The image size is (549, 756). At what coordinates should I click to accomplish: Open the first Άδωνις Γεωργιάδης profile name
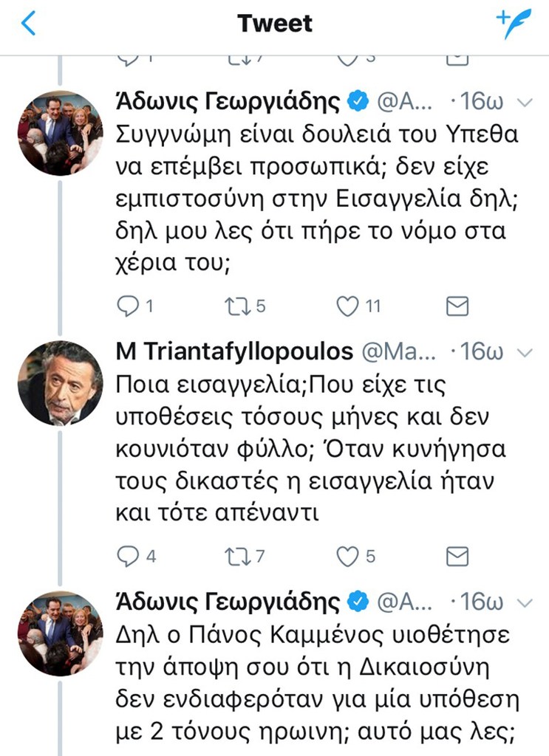click(228, 102)
